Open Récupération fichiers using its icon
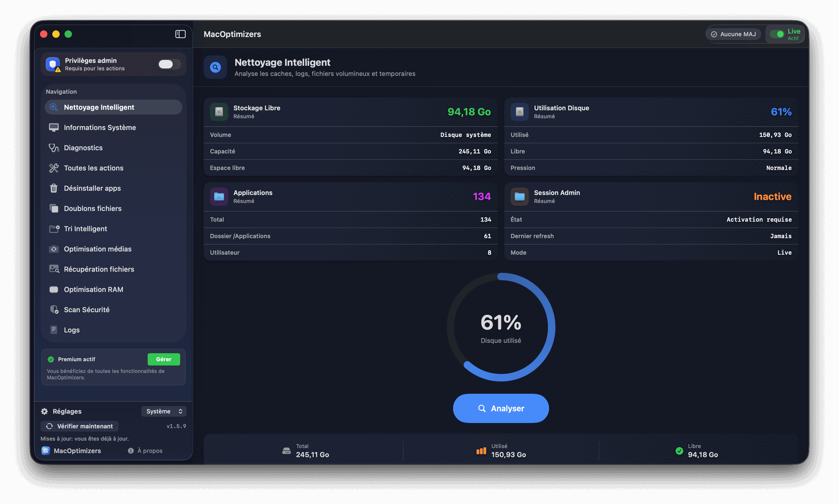The image size is (839, 504). (x=54, y=269)
